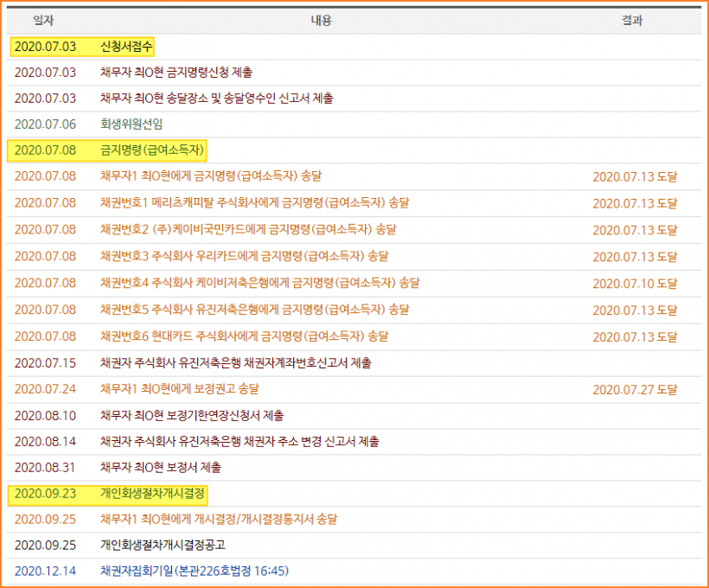Select 채무자1 최O현에게 보정권고 송달
Viewport: 709px width, 588px height.
pyautogui.click(x=180, y=389)
